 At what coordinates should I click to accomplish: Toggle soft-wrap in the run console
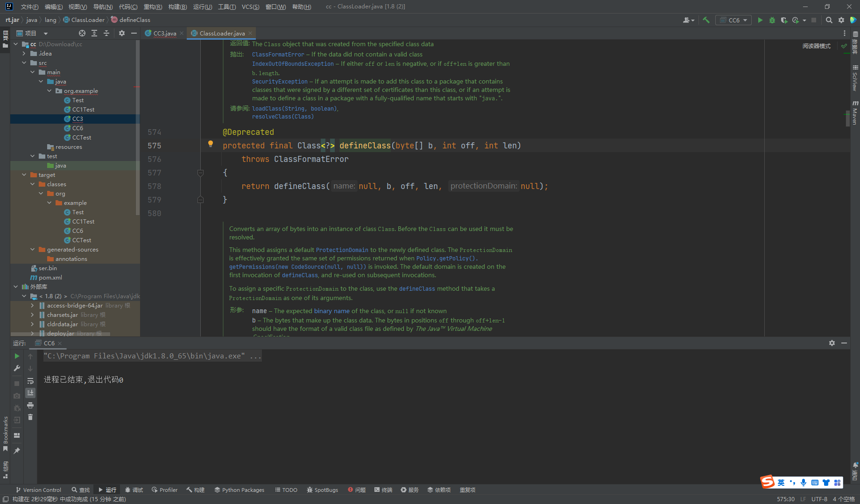point(30,381)
